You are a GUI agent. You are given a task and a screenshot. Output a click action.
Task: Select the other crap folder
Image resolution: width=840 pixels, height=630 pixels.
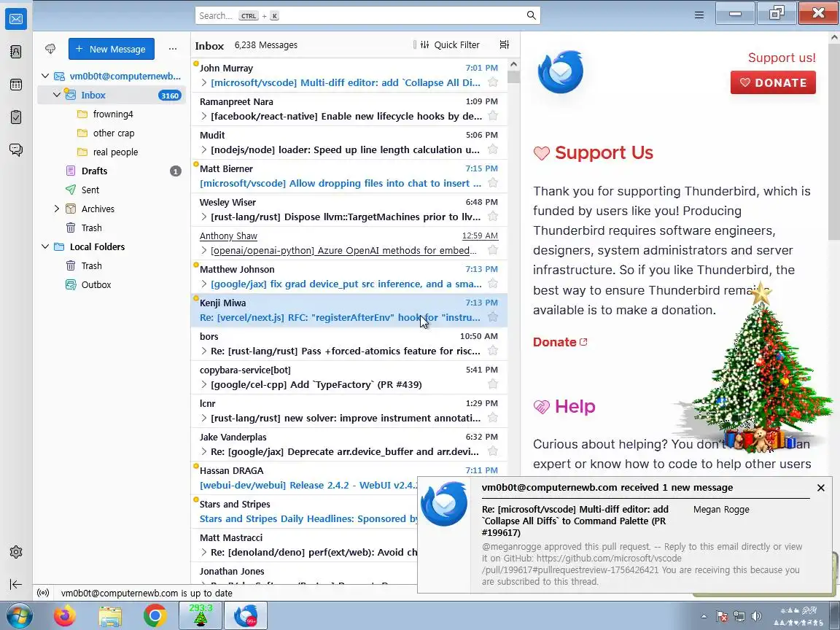pos(112,133)
